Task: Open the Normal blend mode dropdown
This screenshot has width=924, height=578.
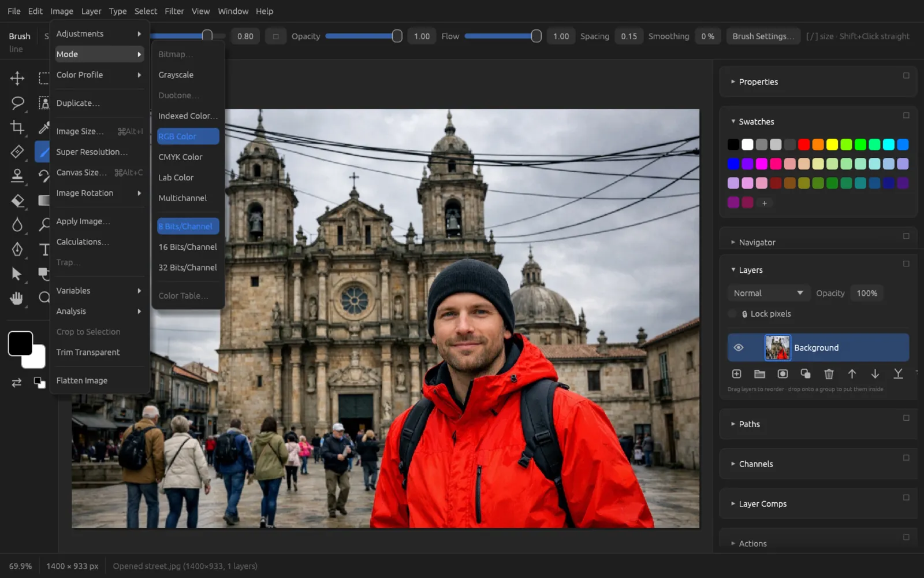Action: coord(768,293)
